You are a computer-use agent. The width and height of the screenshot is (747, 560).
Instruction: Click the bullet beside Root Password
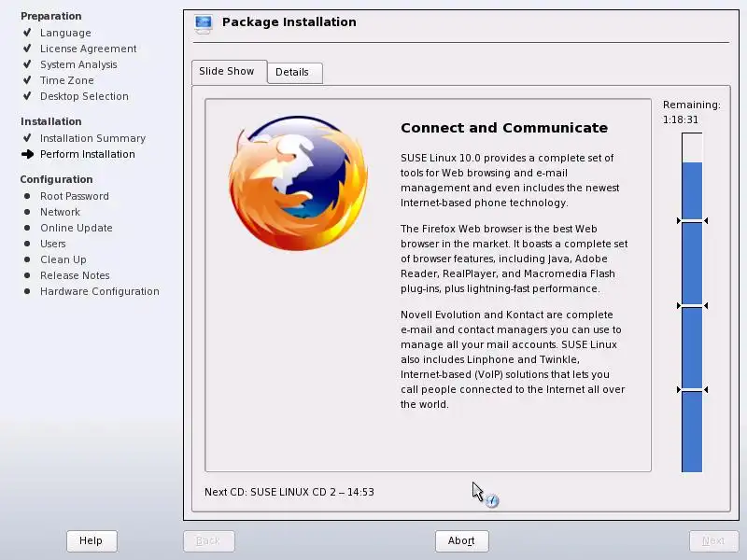[x=27, y=196]
